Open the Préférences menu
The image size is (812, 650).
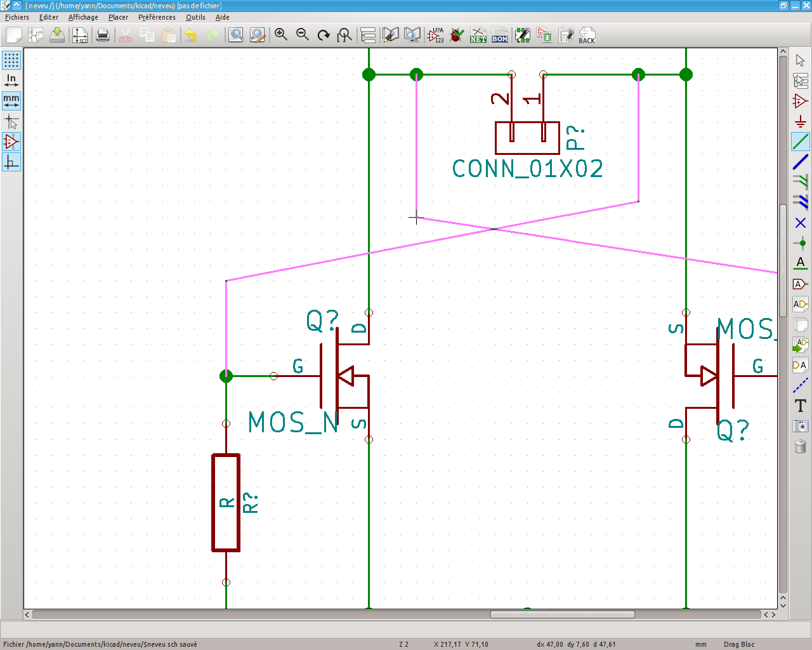(x=157, y=17)
